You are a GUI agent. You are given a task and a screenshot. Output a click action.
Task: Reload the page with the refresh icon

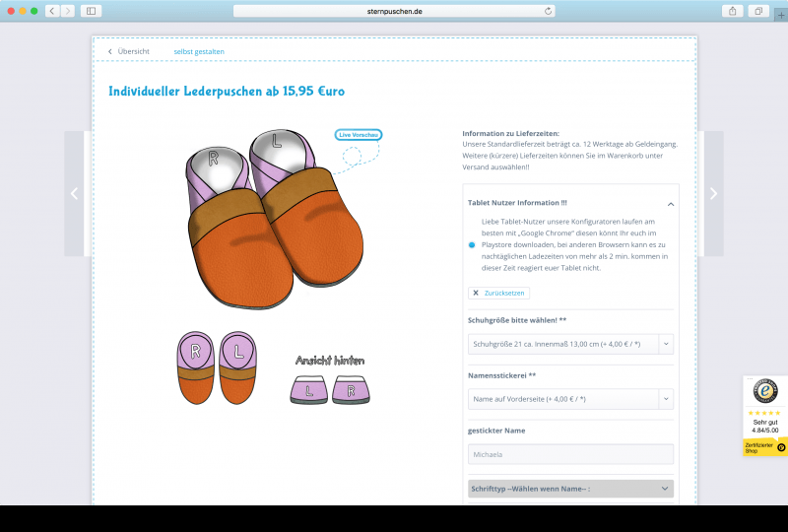point(548,11)
